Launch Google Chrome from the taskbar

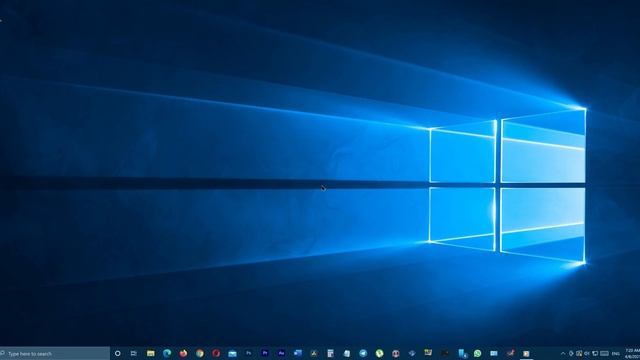200,353
